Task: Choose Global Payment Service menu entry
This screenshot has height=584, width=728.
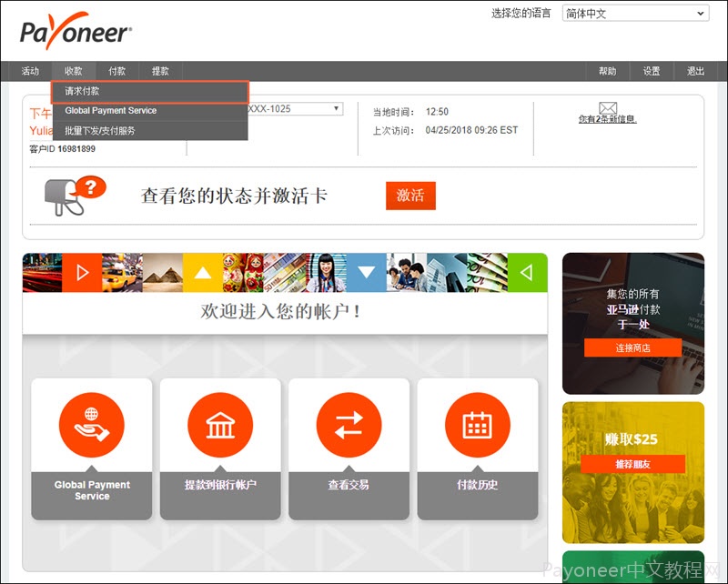Action: click(150, 111)
